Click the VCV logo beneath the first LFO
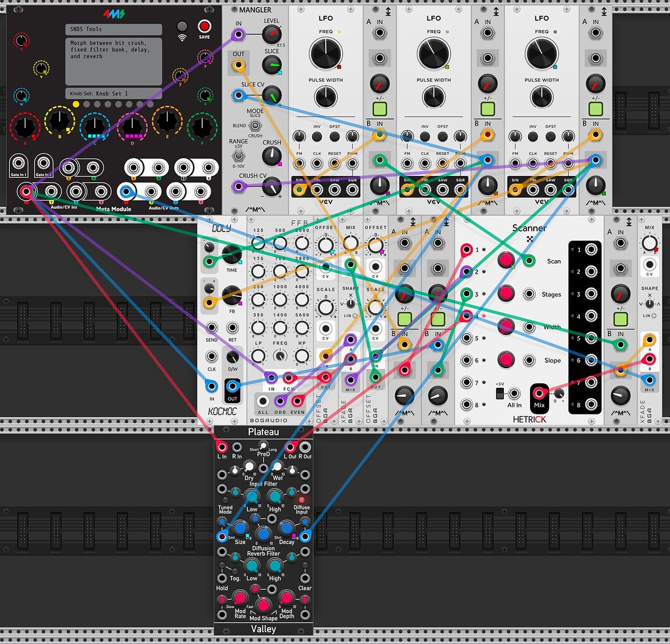Screen dimensions: 670x644 (x=326, y=200)
